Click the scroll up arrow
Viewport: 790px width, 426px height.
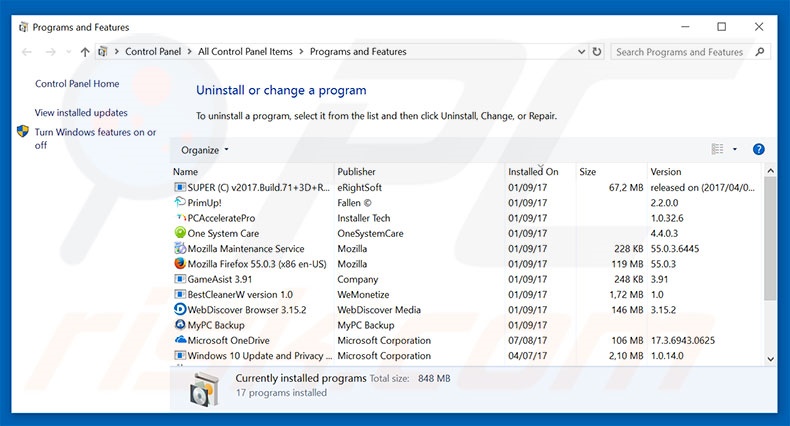[770, 171]
